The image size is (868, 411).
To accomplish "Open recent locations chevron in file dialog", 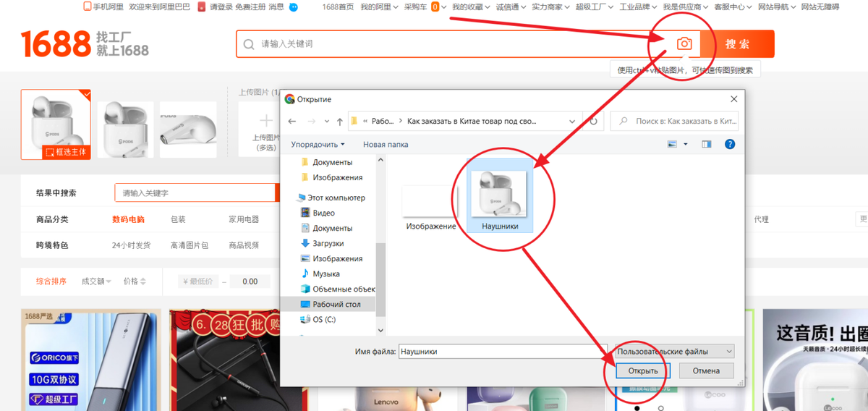I will pos(327,122).
